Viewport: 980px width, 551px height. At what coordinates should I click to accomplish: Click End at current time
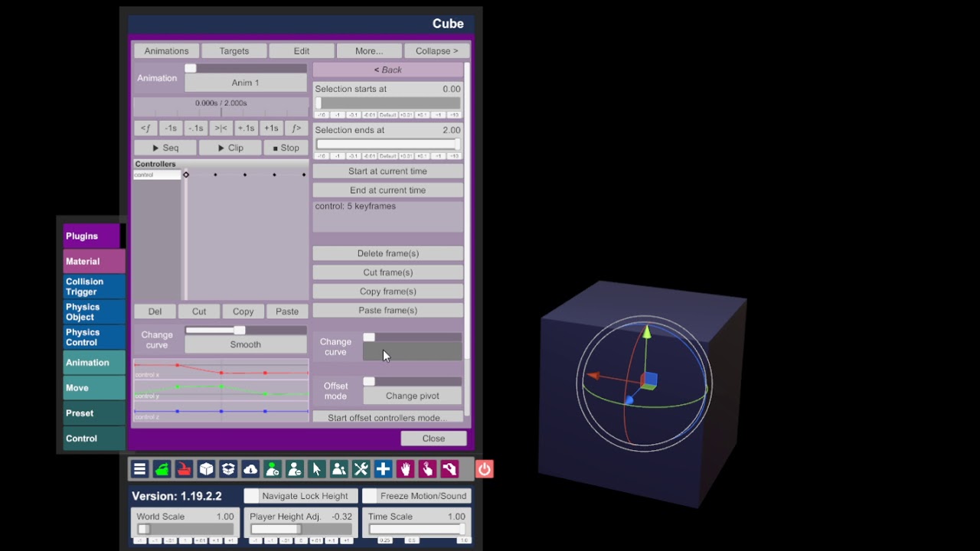[387, 190]
